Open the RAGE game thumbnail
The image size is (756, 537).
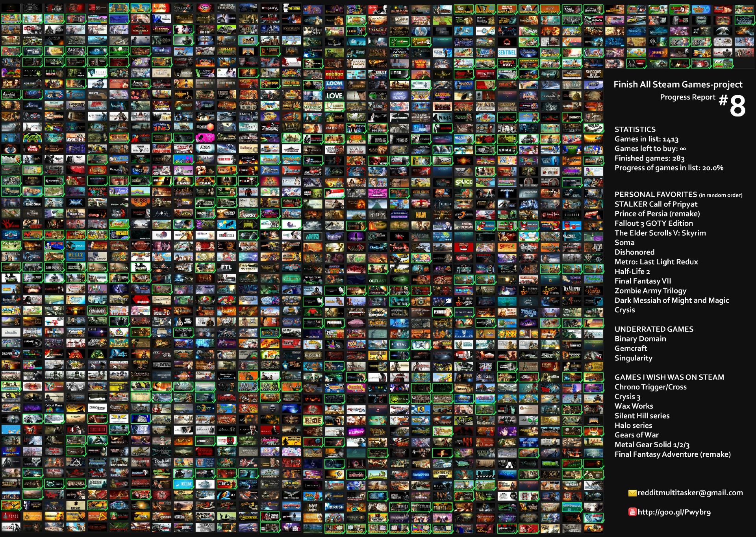pos(313,421)
